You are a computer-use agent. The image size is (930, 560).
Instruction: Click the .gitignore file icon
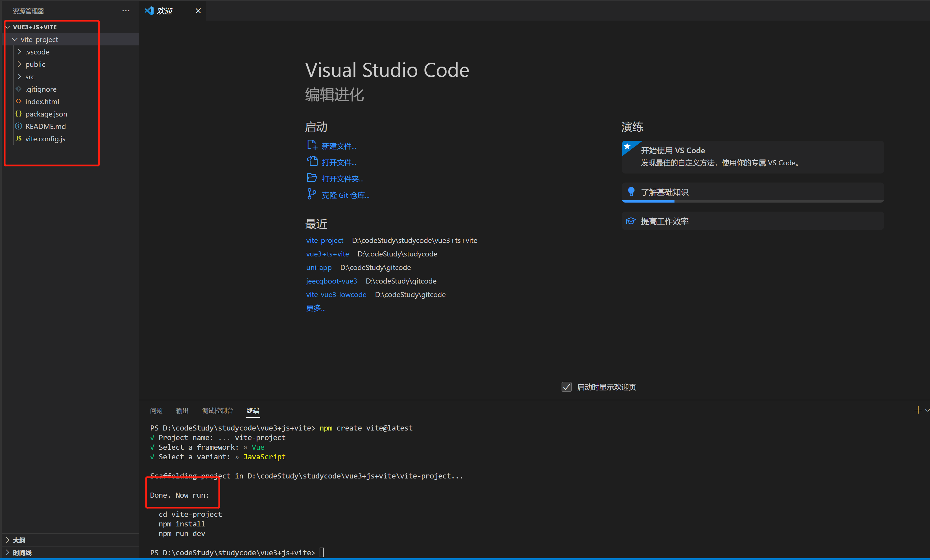tap(19, 89)
